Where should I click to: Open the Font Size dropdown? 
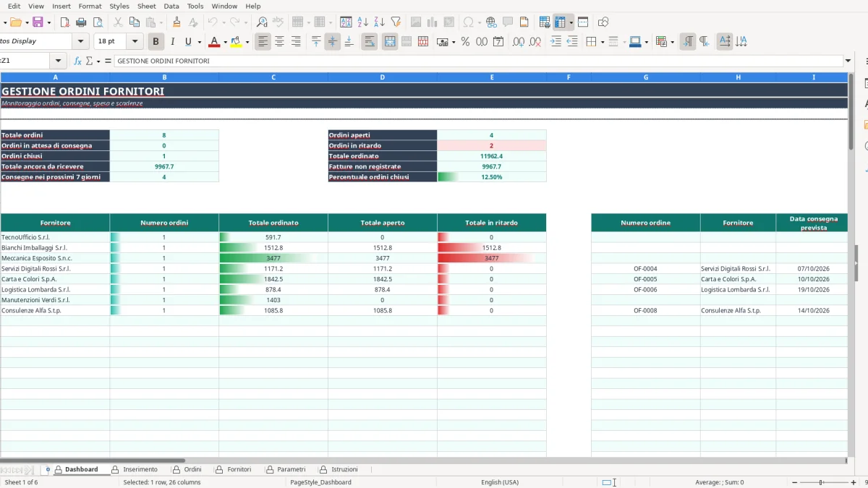pos(135,42)
